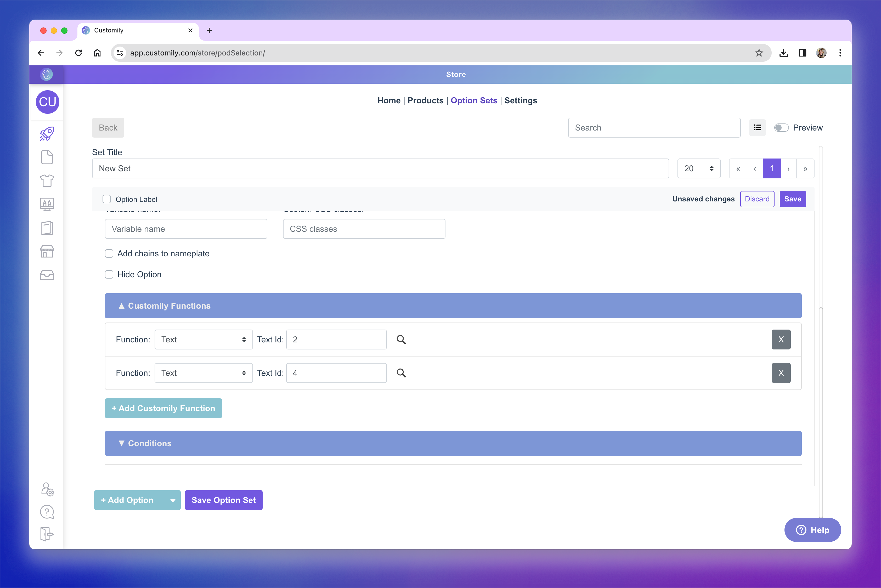This screenshot has width=881, height=588.
Task: Open the storefront icon in sidebar
Action: [x=47, y=251]
